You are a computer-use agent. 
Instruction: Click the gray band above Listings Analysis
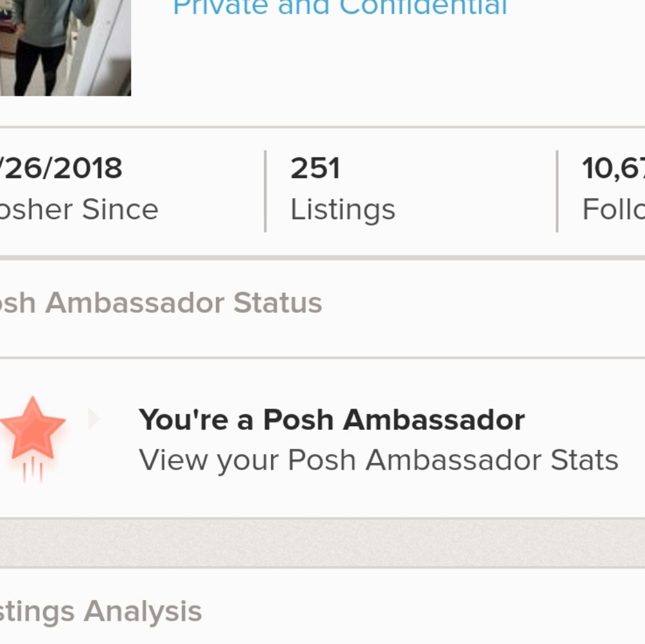click(x=322, y=543)
